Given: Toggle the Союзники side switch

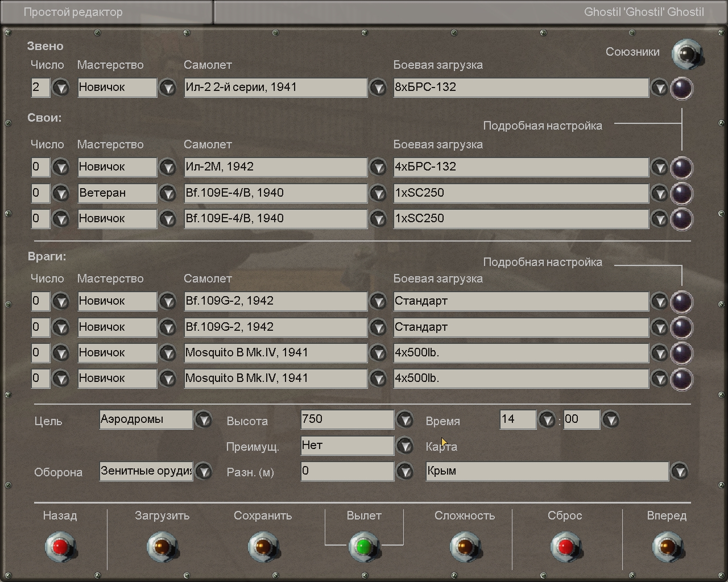Looking at the screenshot, I should pyautogui.click(x=687, y=54).
